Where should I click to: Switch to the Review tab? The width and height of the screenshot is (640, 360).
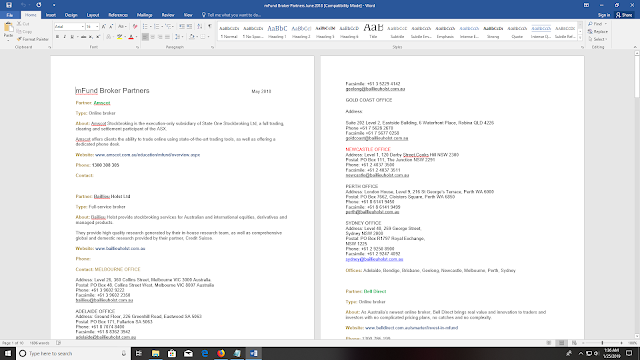pos(168,15)
